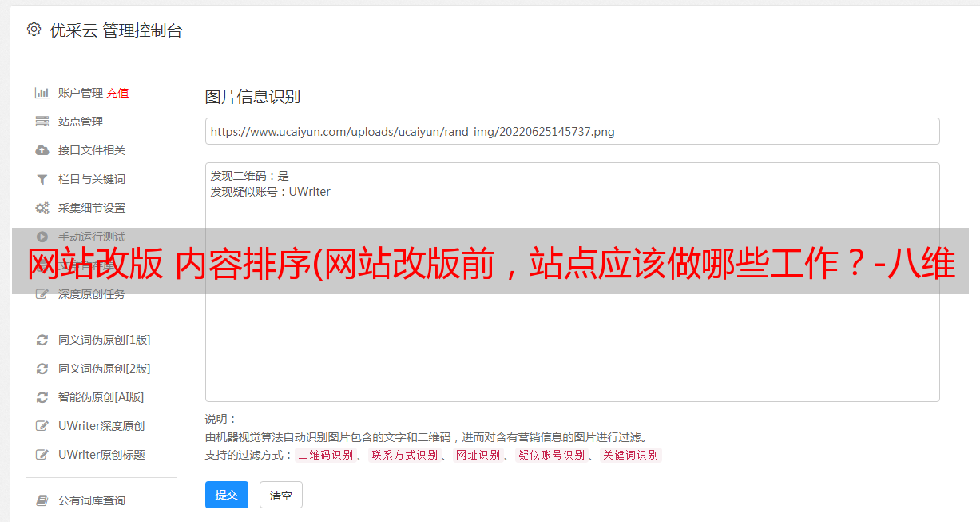Screen dimensions: 980x522
Task: Click the gears icon for 采集细节设置
Action: [42, 208]
